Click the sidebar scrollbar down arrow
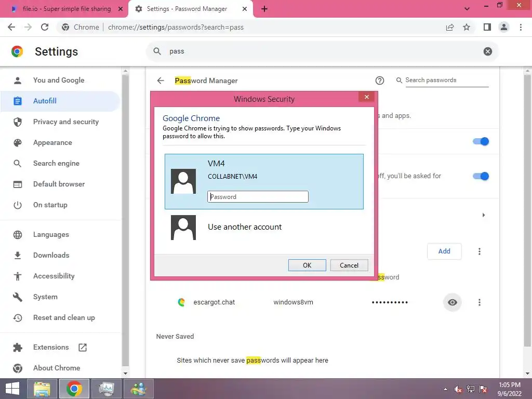532x399 pixels. coord(125,374)
